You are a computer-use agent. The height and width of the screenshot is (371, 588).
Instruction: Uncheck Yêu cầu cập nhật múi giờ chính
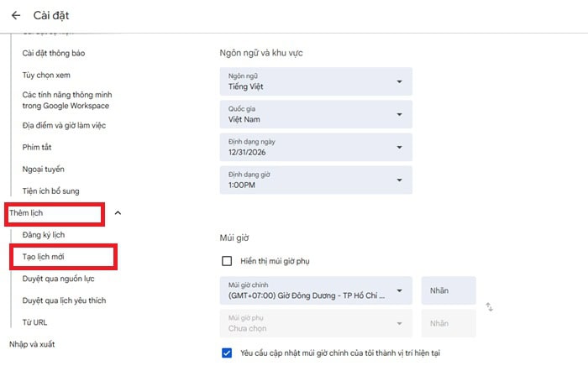[227, 353]
